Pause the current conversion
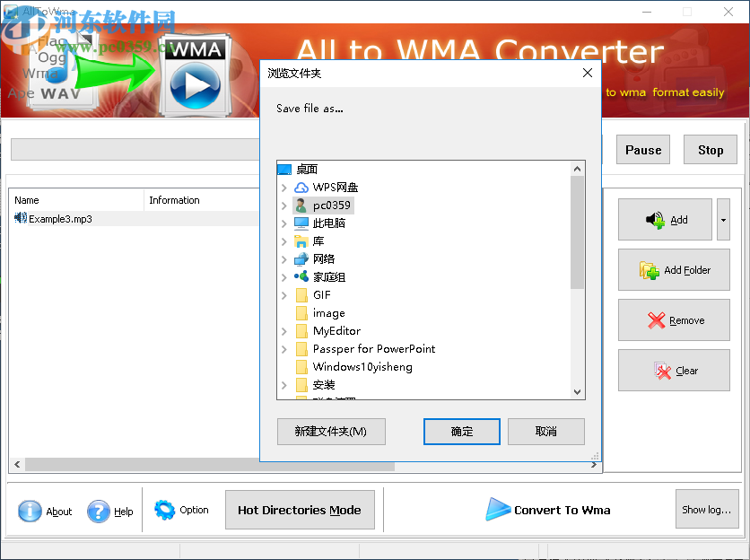This screenshot has height=560, width=750. point(642,149)
